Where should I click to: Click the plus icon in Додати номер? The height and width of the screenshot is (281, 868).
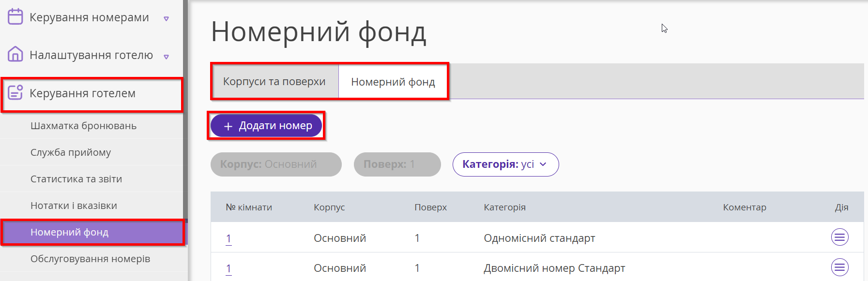click(x=228, y=126)
